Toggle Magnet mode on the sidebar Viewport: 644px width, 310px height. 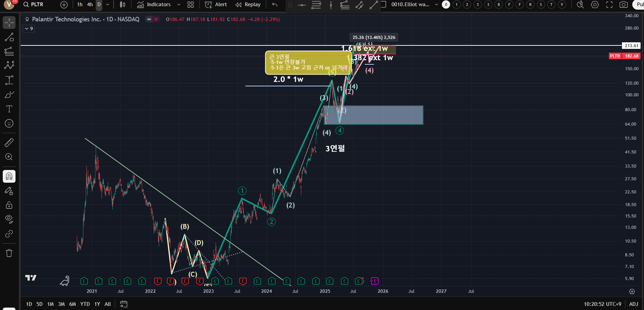pyautogui.click(x=9, y=177)
